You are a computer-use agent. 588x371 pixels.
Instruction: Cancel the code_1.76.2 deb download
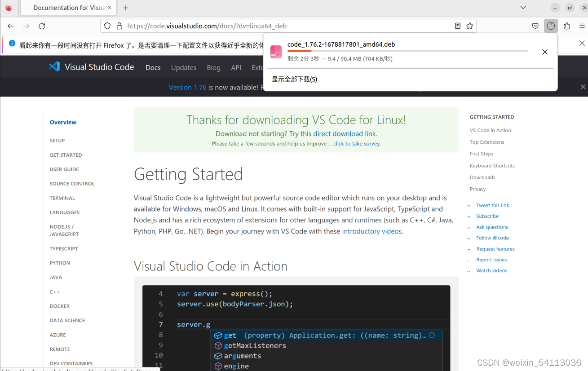point(544,52)
